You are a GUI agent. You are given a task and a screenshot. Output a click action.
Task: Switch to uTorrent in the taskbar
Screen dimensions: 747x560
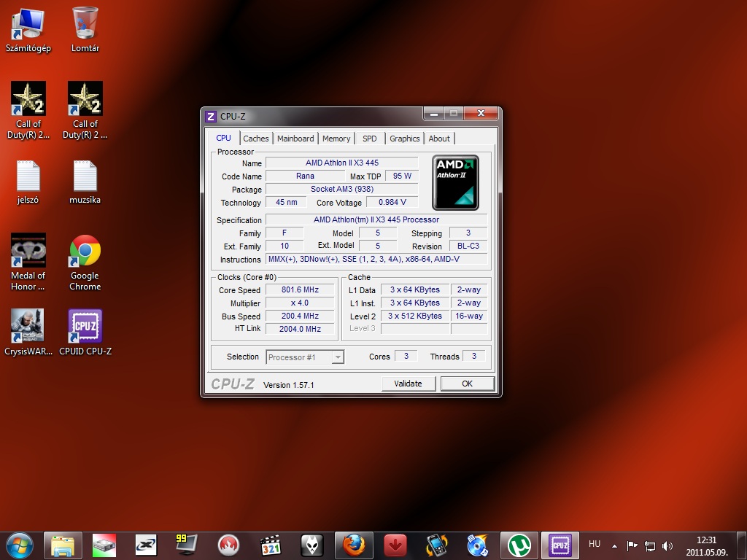point(519,545)
